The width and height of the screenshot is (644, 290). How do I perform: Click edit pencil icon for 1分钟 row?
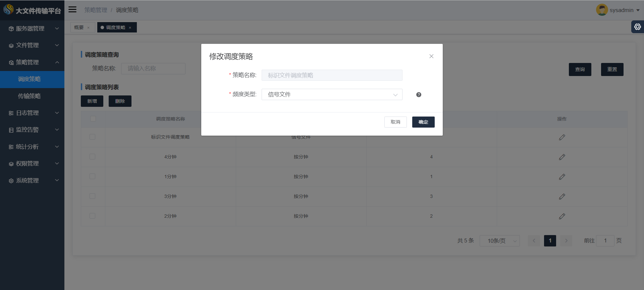(562, 177)
